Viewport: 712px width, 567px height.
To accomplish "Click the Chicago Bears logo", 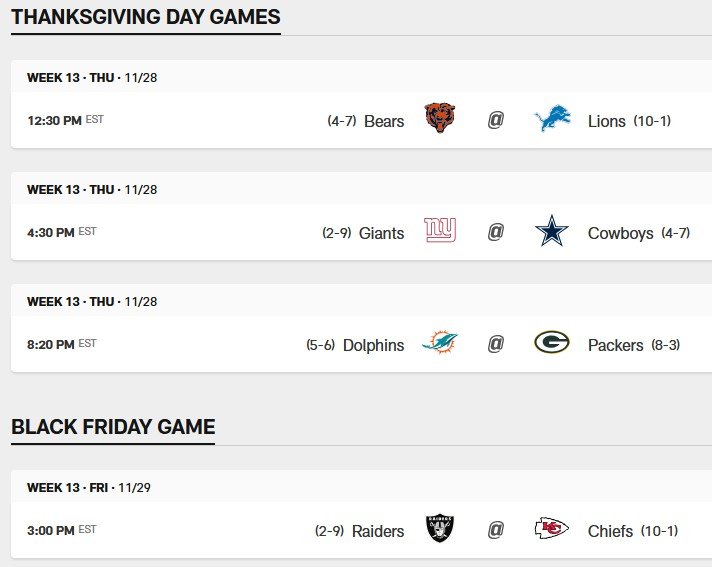I will (440, 119).
